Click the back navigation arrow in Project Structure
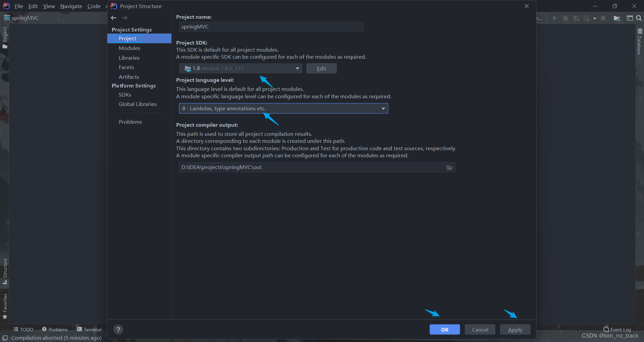Viewport: 644px width, 342px height. pyautogui.click(x=114, y=18)
